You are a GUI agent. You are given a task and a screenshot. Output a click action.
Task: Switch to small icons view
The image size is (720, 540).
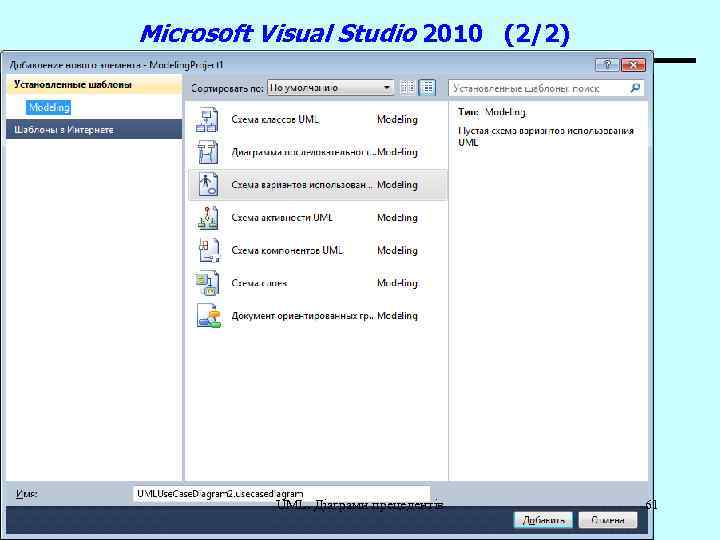pyautogui.click(x=407, y=88)
